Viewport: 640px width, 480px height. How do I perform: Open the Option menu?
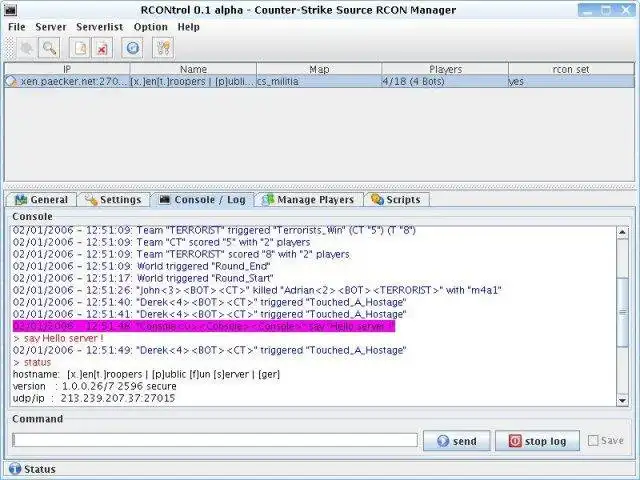(x=151, y=27)
